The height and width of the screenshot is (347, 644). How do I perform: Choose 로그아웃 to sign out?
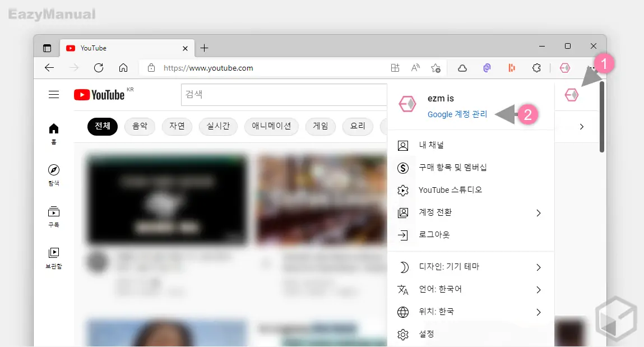471,235
